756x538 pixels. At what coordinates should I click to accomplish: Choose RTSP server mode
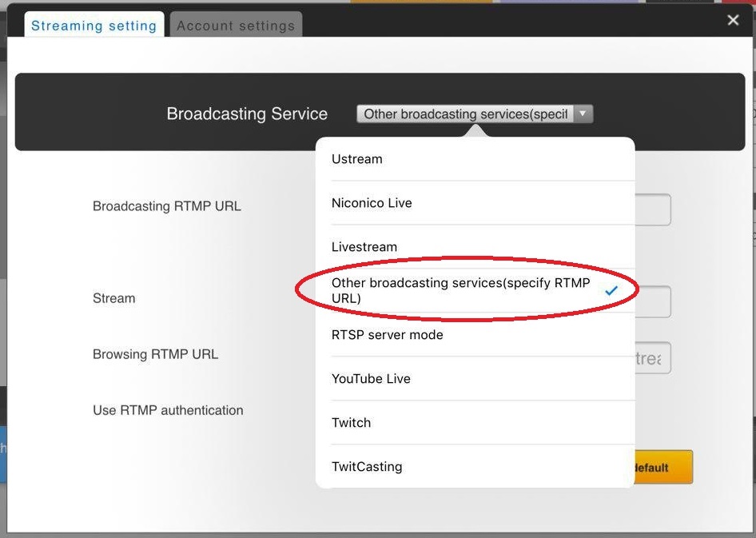475,335
